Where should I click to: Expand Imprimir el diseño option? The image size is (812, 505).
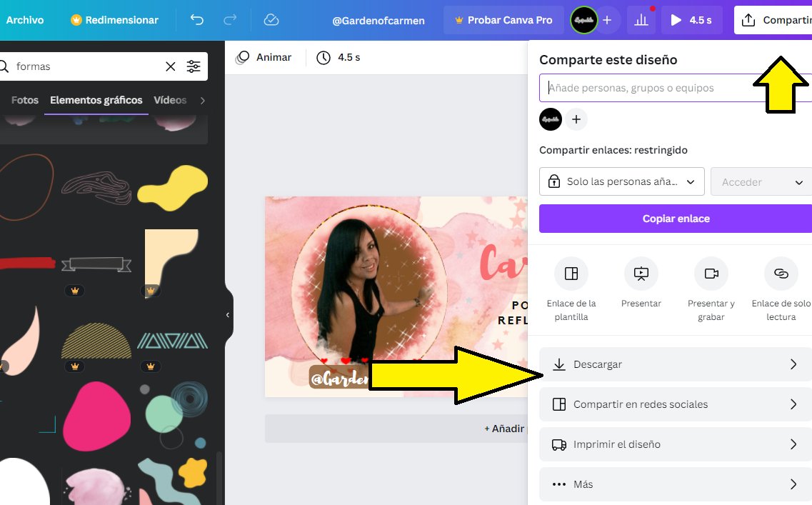coord(676,444)
